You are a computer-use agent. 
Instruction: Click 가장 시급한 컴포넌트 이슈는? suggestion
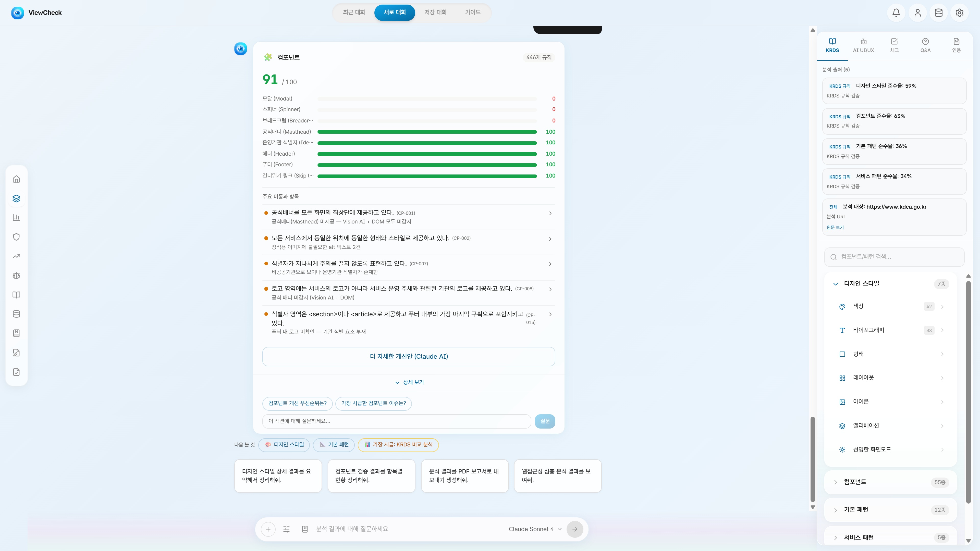point(373,404)
